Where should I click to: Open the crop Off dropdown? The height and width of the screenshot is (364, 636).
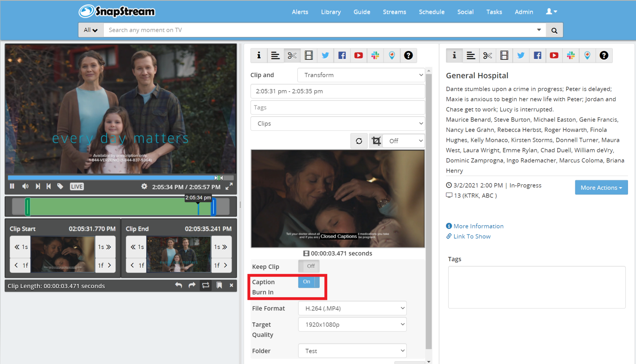pyautogui.click(x=404, y=141)
